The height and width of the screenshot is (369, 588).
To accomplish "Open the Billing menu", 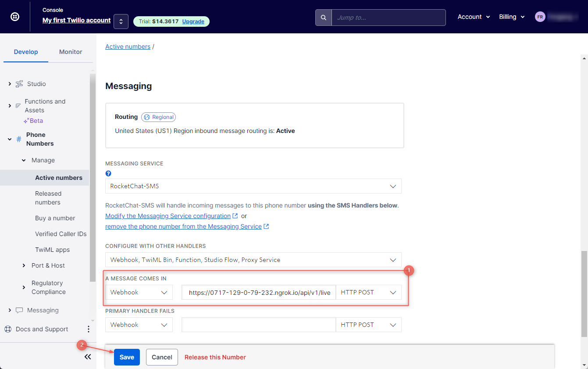I will click(x=512, y=17).
